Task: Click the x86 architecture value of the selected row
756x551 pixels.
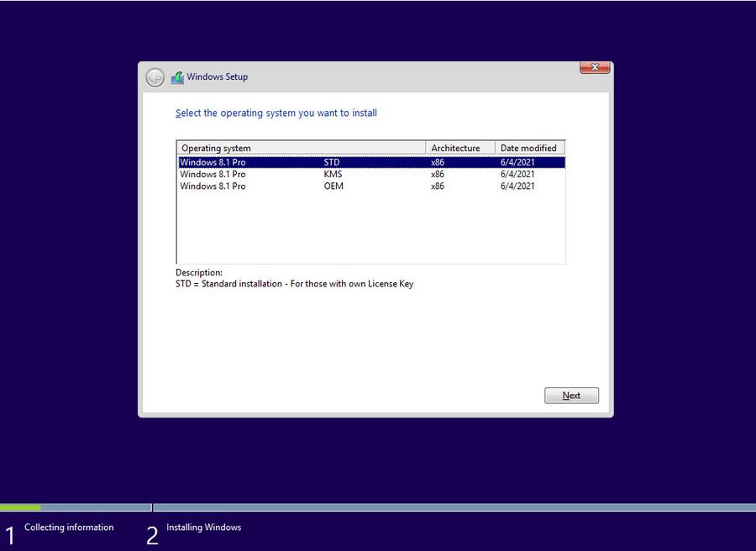Action: pos(438,162)
